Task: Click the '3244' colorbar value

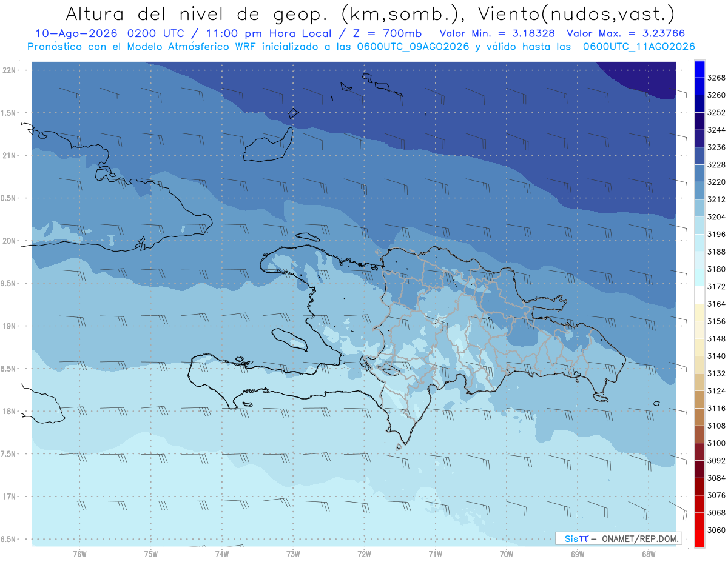Action: (x=717, y=130)
